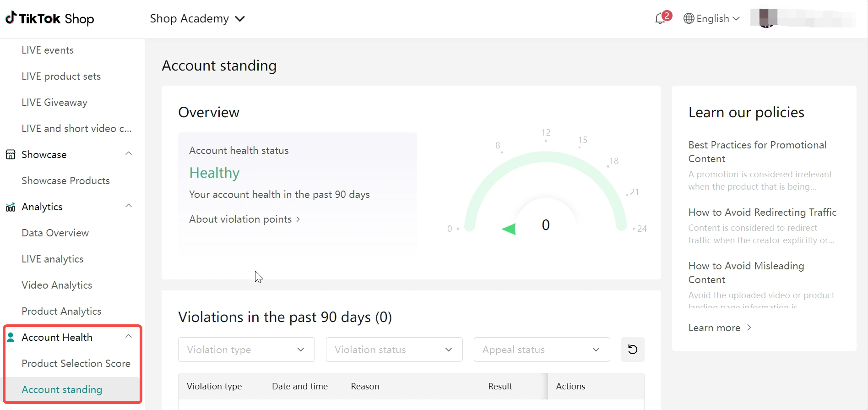This screenshot has width=868, height=410.
Task: Click the profile avatar picture
Action: coord(768,19)
